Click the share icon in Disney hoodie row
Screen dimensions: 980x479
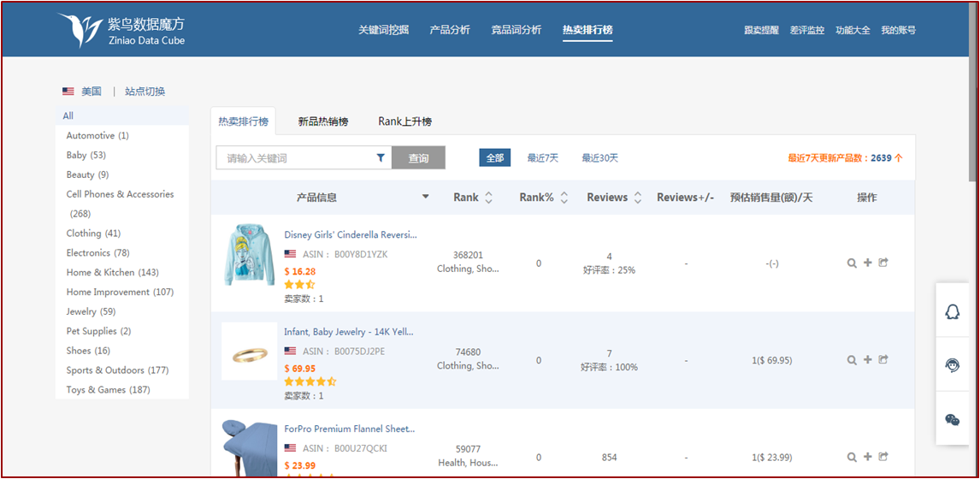tap(883, 263)
